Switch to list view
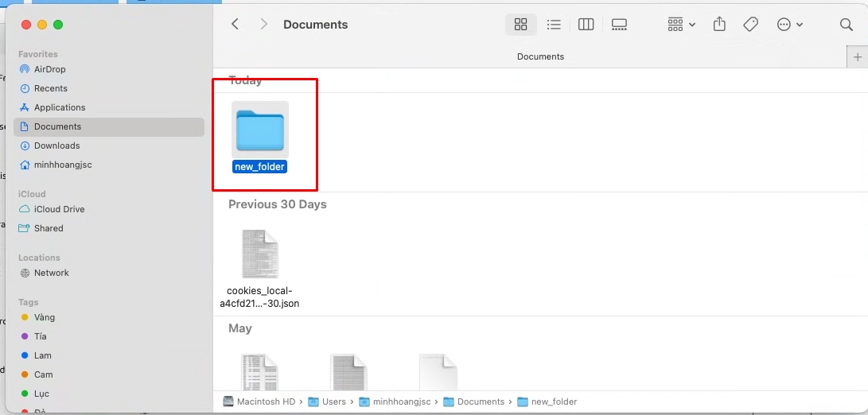Image resolution: width=868 pixels, height=415 pixels. point(554,25)
